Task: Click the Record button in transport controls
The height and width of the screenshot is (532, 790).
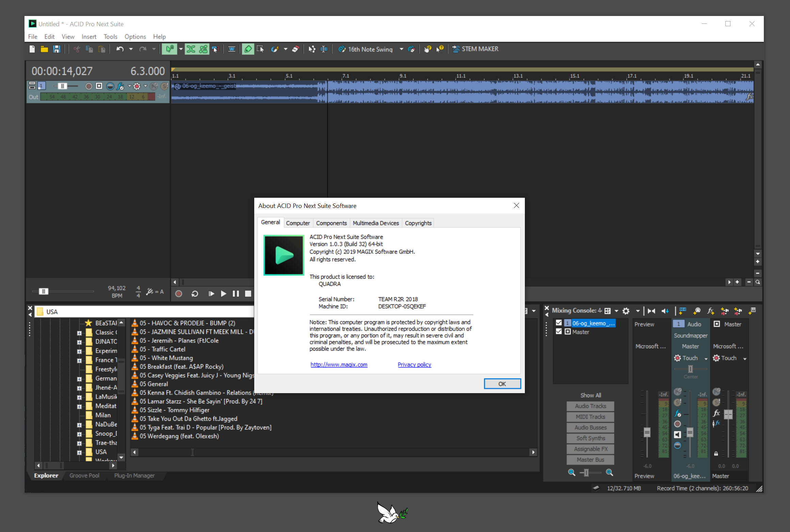Action: click(x=179, y=293)
